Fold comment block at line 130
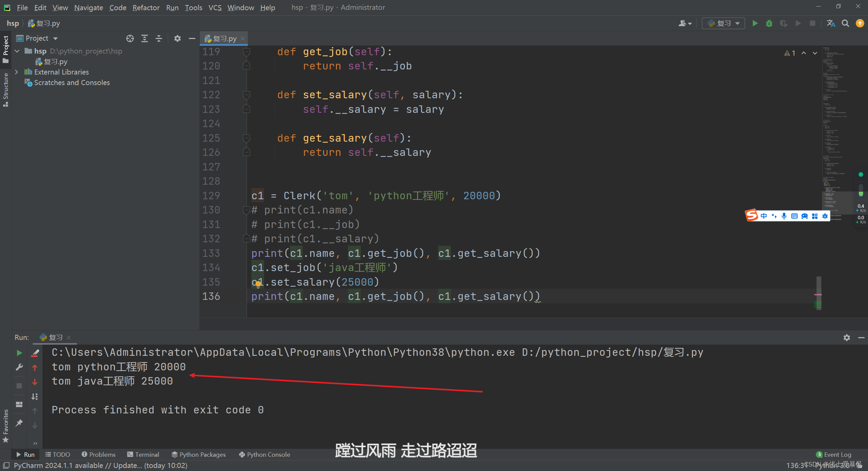 pos(246,210)
